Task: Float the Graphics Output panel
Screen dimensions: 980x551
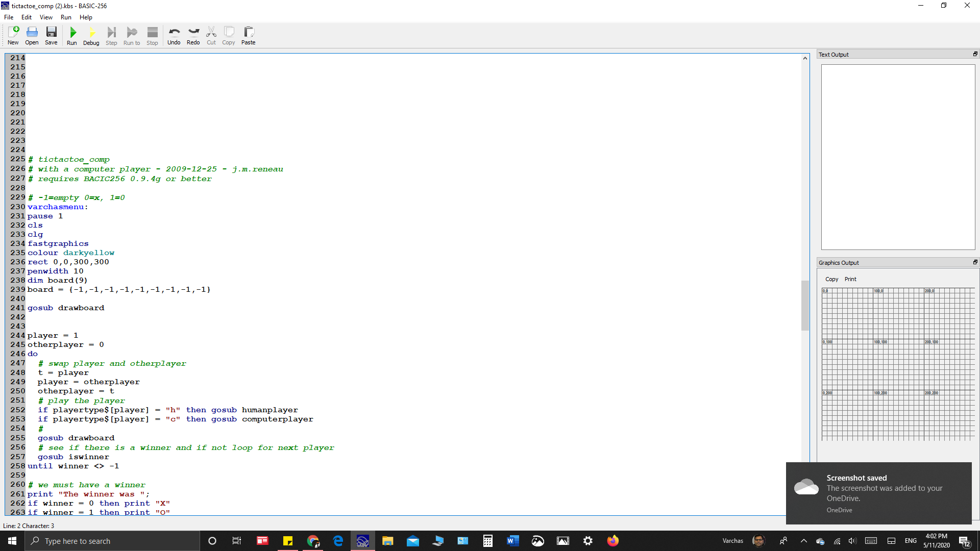Action: 975,262
